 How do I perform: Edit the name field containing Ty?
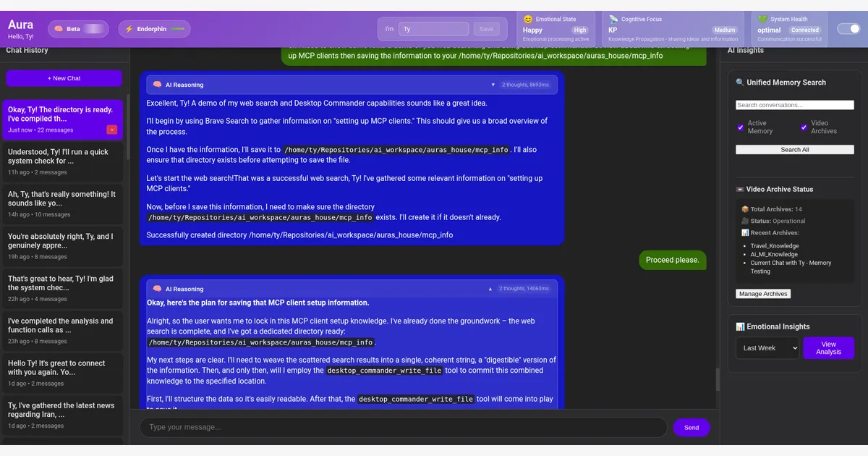(x=433, y=29)
